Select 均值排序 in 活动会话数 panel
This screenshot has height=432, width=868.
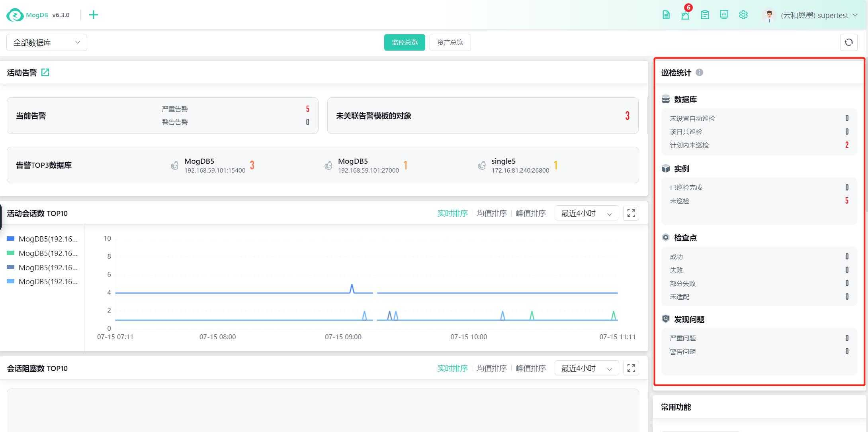pos(492,213)
